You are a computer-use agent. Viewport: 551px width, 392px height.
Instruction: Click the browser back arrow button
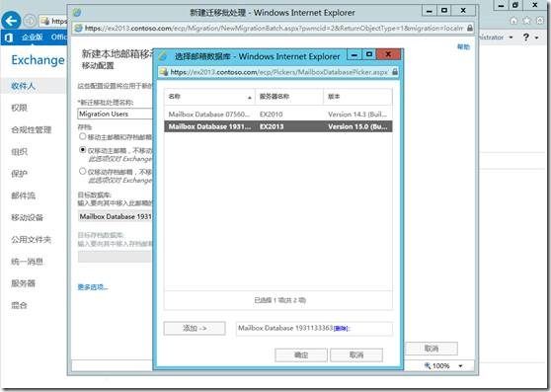pyautogui.click(x=11, y=21)
